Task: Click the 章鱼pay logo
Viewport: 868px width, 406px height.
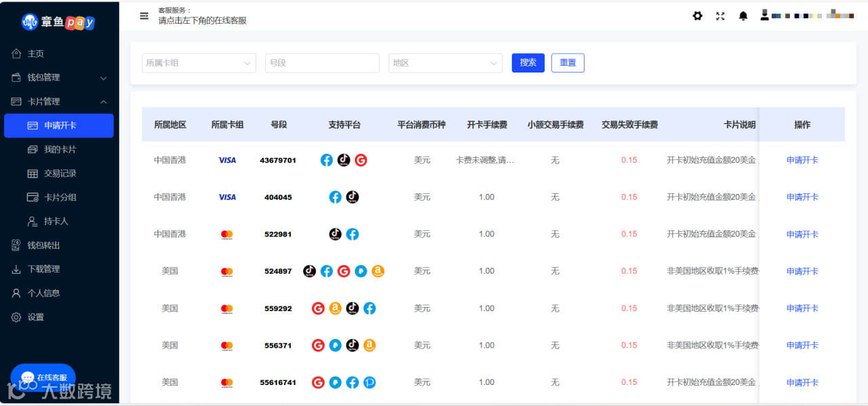Action: (x=58, y=22)
